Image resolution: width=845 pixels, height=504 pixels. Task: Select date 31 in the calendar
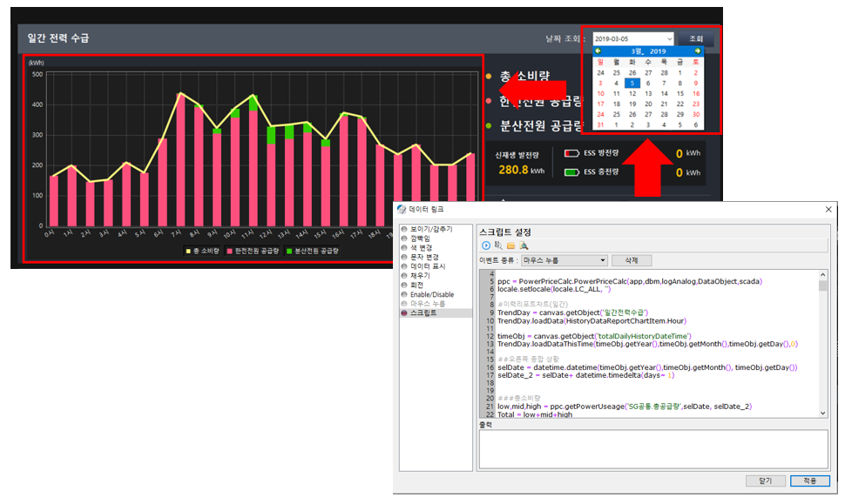click(600, 125)
